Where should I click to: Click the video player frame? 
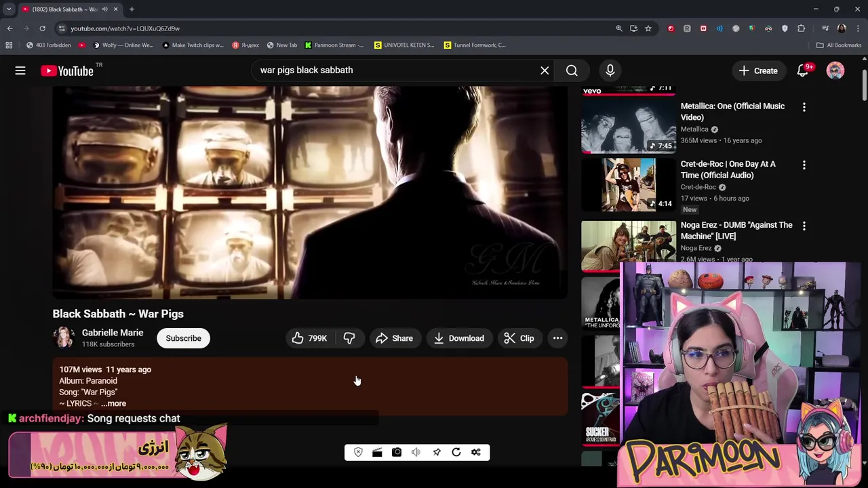pos(310,192)
